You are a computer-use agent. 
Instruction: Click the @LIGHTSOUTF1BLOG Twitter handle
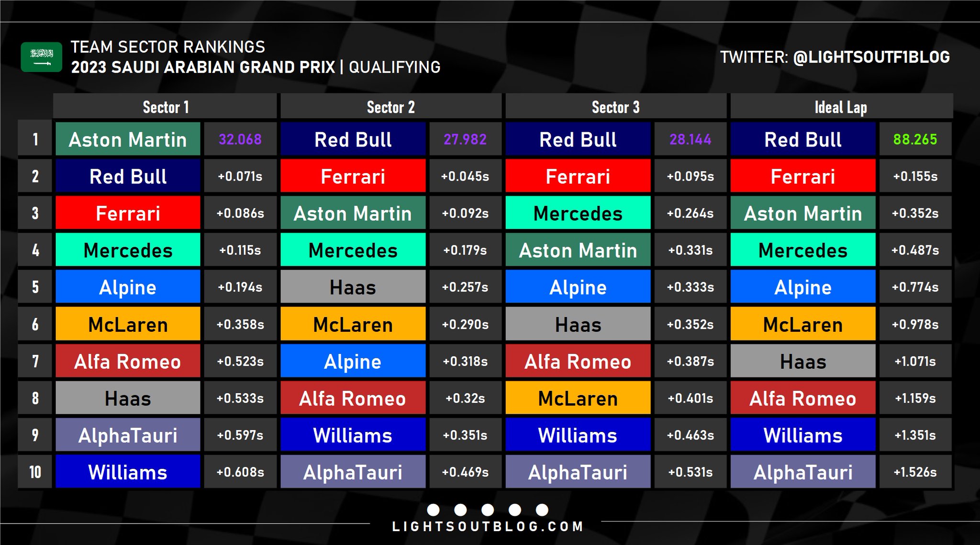871,57
